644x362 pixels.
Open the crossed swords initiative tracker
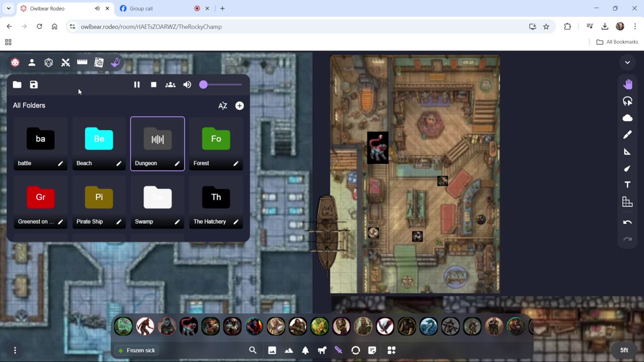[65, 62]
